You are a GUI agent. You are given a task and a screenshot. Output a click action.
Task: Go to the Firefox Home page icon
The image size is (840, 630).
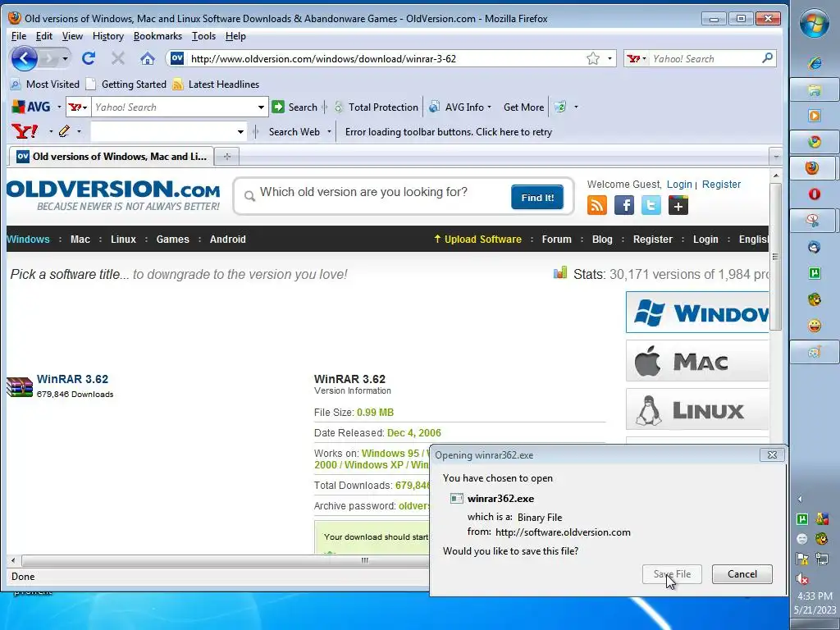coord(148,58)
